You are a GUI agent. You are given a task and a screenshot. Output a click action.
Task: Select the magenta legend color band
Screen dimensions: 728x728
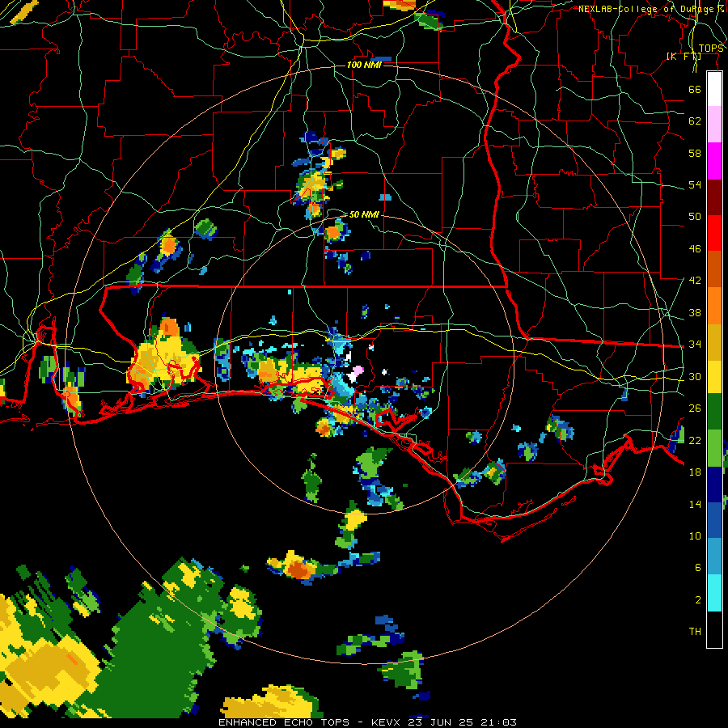click(x=714, y=161)
